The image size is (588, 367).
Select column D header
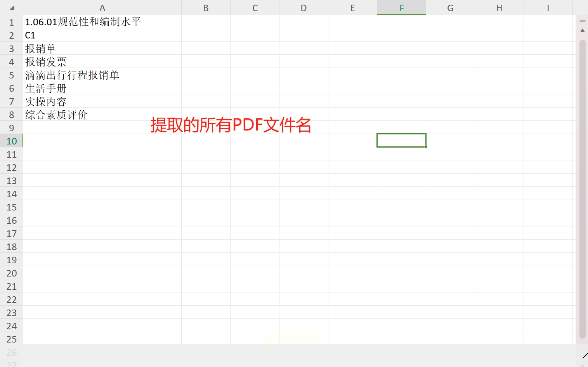tap(304, 8)
